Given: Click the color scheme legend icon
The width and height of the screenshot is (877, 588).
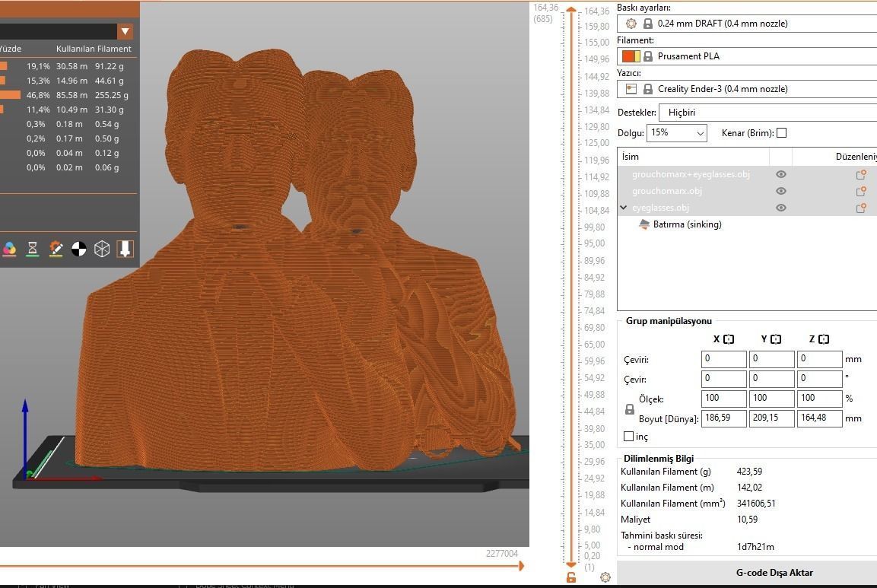Looking at the screenshot, I should pos(10,249).
